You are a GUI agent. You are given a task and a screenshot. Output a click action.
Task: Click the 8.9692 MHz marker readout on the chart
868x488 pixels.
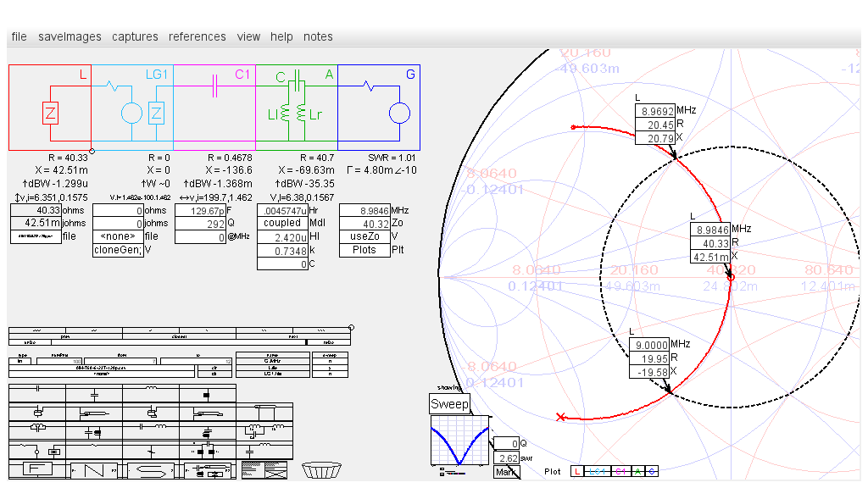[x=655, y=111]
